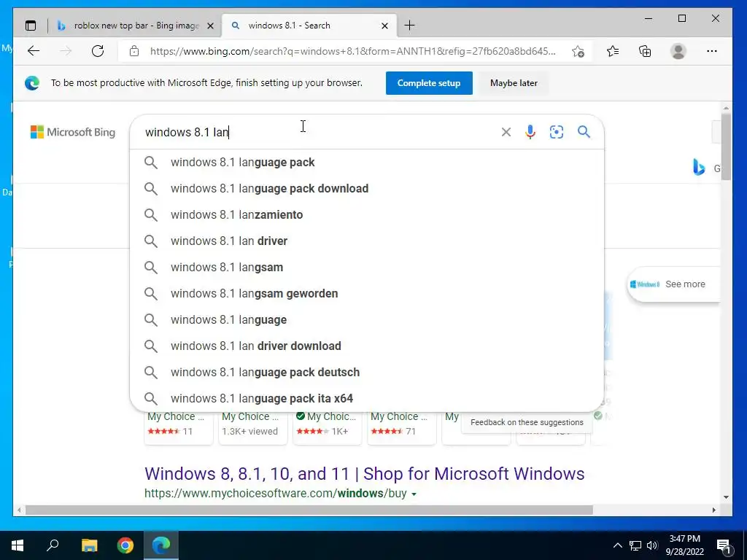Viewport: 747px width, 560px height.
Task: Pick suggestion langsam geworden
Action: pyautogui.click(x=367, y=293)
